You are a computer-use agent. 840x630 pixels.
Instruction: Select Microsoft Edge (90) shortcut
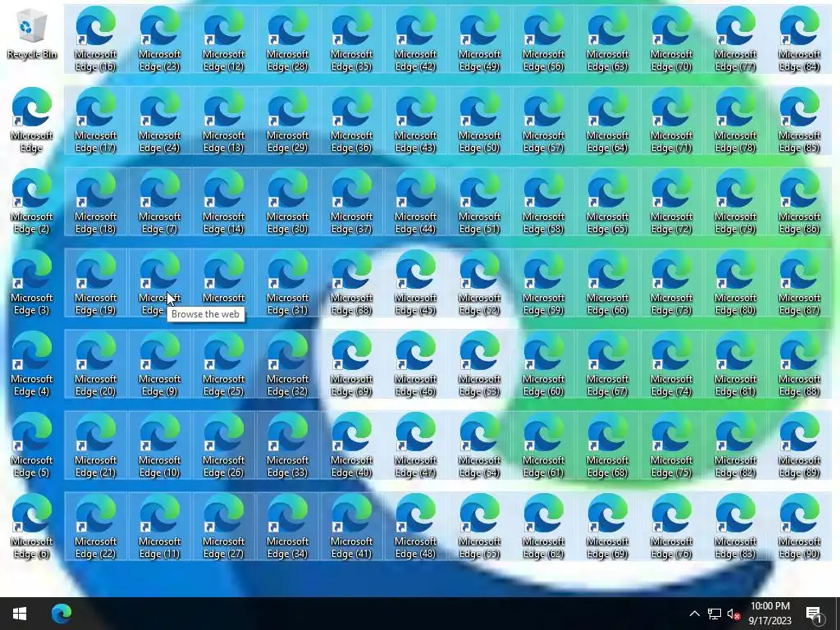(799, 527)
